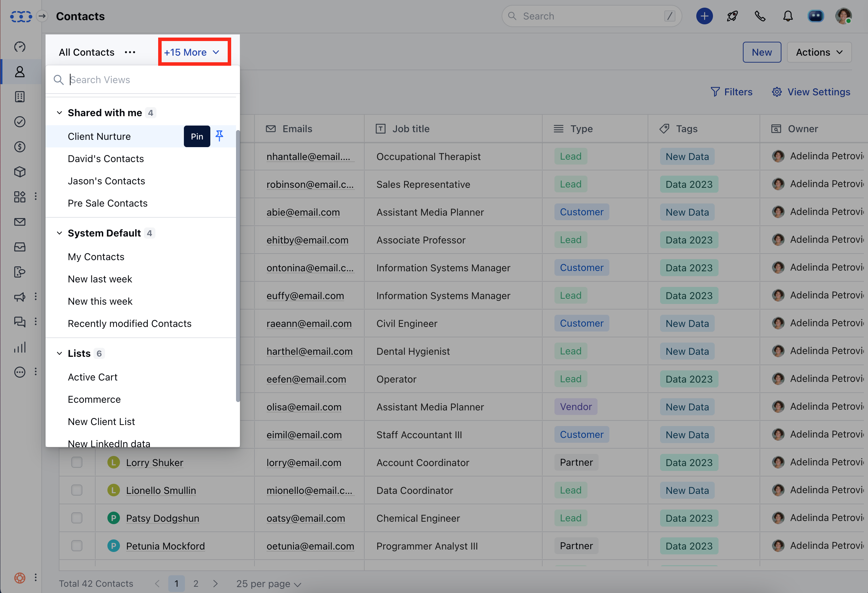This screenshot has width=868, height=593.
Task: Tick the checkbox for Patsy Dodgshun
Action: coord(77,518)
